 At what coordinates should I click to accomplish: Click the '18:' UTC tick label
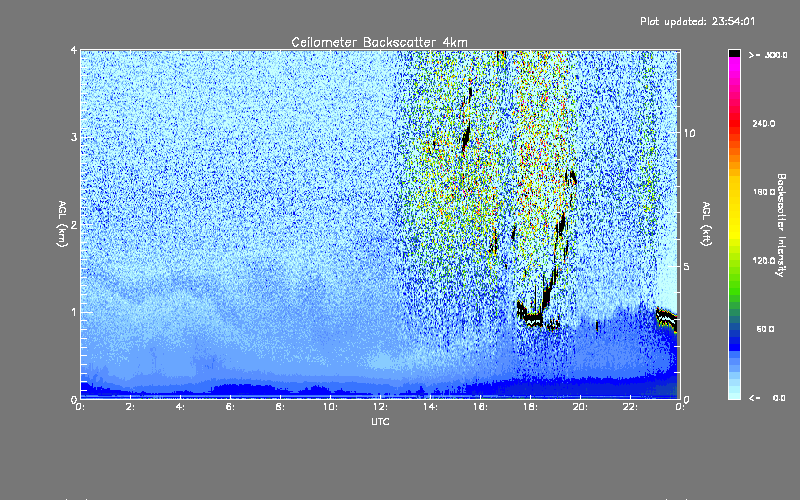[530, 407]
